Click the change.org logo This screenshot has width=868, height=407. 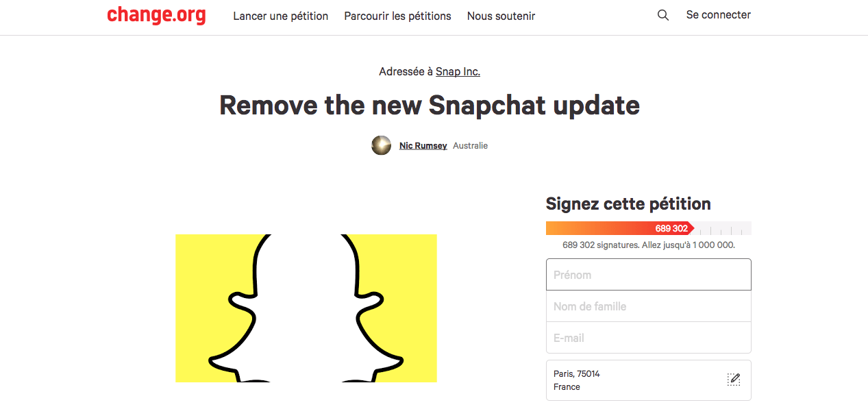pyautogui.click(x=156, y=16)
